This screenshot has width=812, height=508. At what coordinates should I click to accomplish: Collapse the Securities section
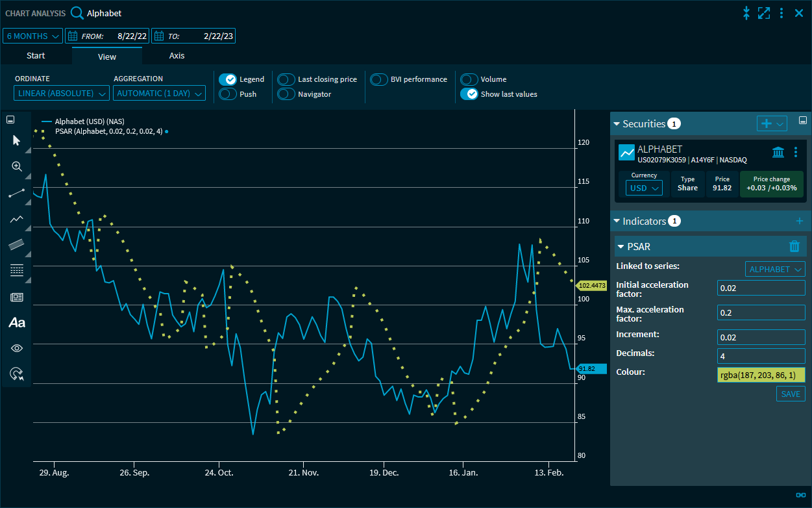coord(617,123)
